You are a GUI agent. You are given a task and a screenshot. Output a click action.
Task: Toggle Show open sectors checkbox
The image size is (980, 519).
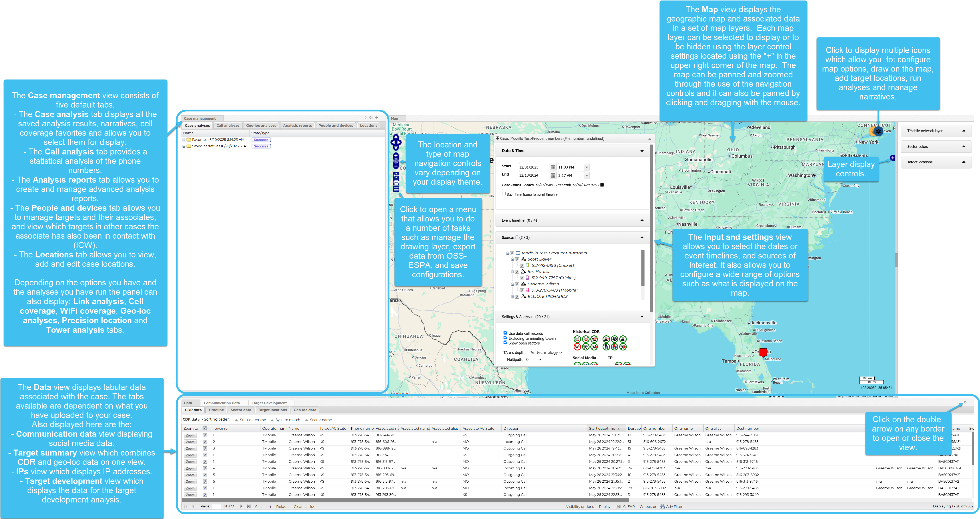tap(505, 343)
